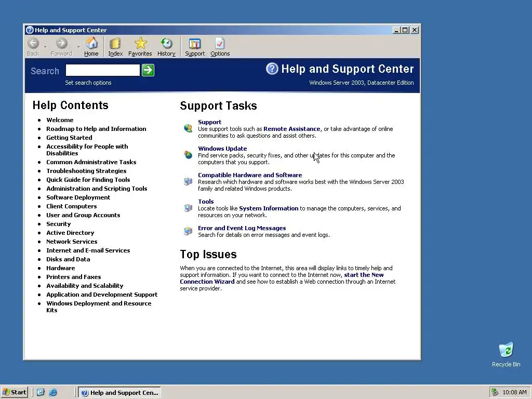Follow the System Information link
Viewport: 532px width, 399px height.
click(x=269, y=208)
